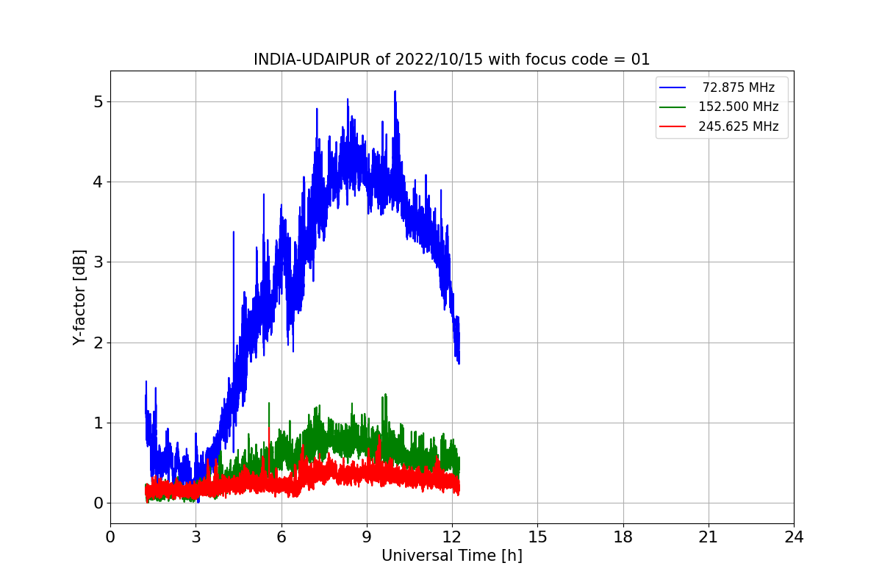The image size is (882, 588).
Task: Click the isolated blue spike just after 4 h
Action: [x=234, y=232]
